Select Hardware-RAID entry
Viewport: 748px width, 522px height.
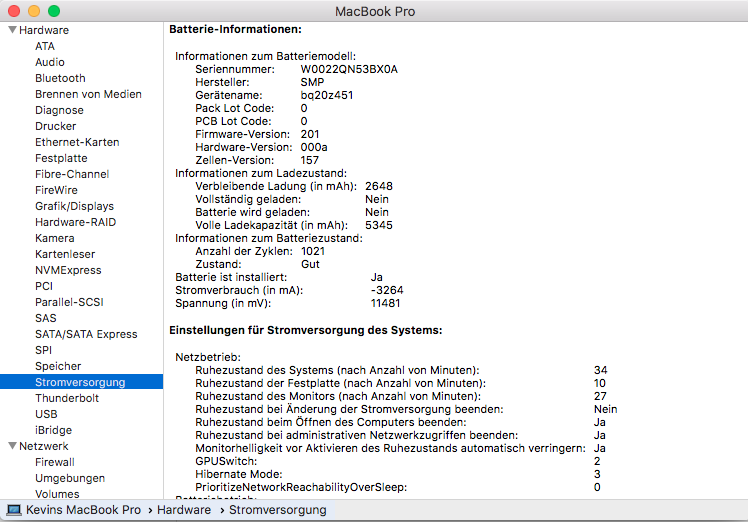point(75,222)
